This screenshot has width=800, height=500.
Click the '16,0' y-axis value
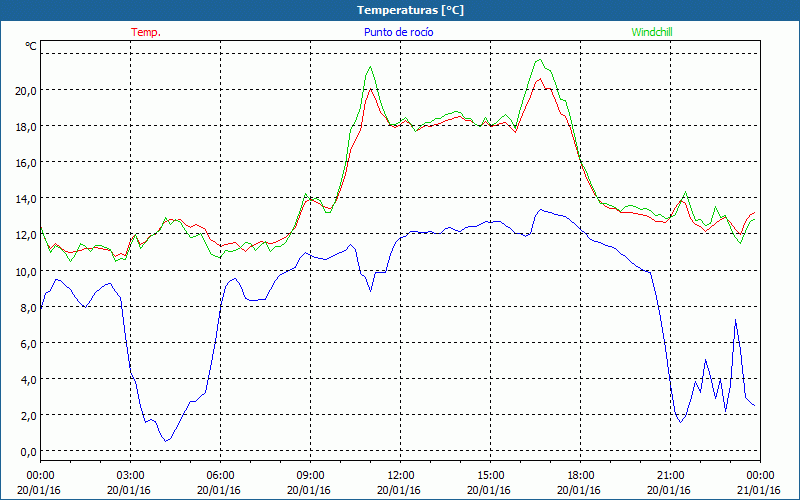[26, 163]
